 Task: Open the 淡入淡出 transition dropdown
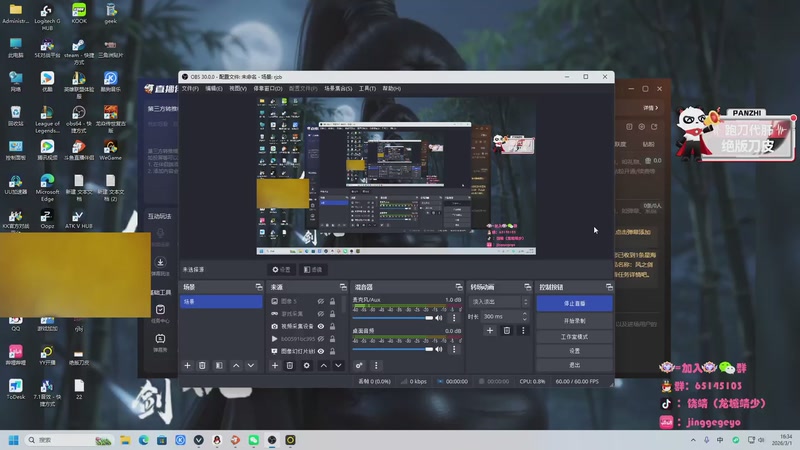click(498, 302)
